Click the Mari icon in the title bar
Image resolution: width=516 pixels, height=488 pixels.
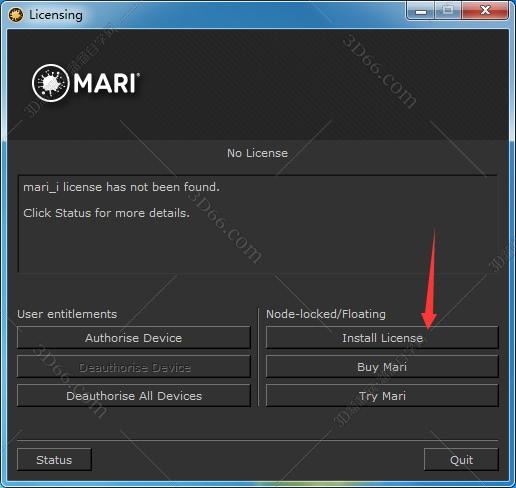[x=16, y=15]
